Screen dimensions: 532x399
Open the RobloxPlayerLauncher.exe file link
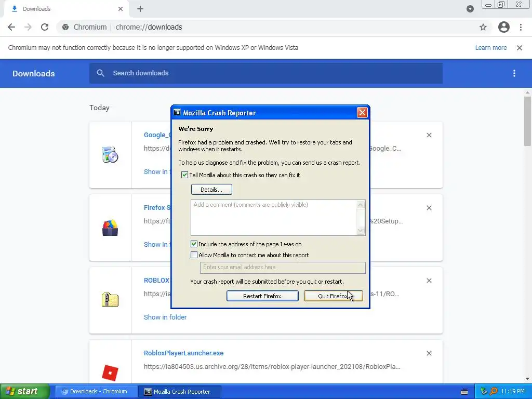pyautogui.click(x=183, y=353)
